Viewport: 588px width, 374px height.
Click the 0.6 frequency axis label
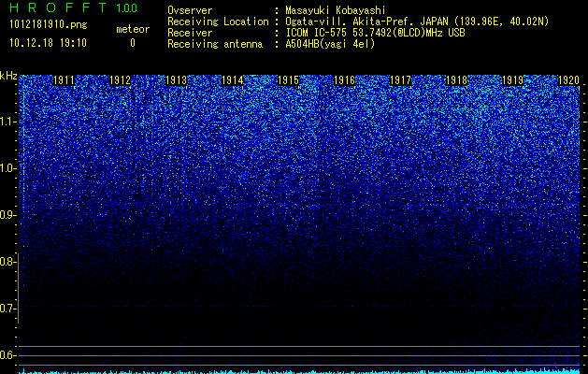[7, 355]
